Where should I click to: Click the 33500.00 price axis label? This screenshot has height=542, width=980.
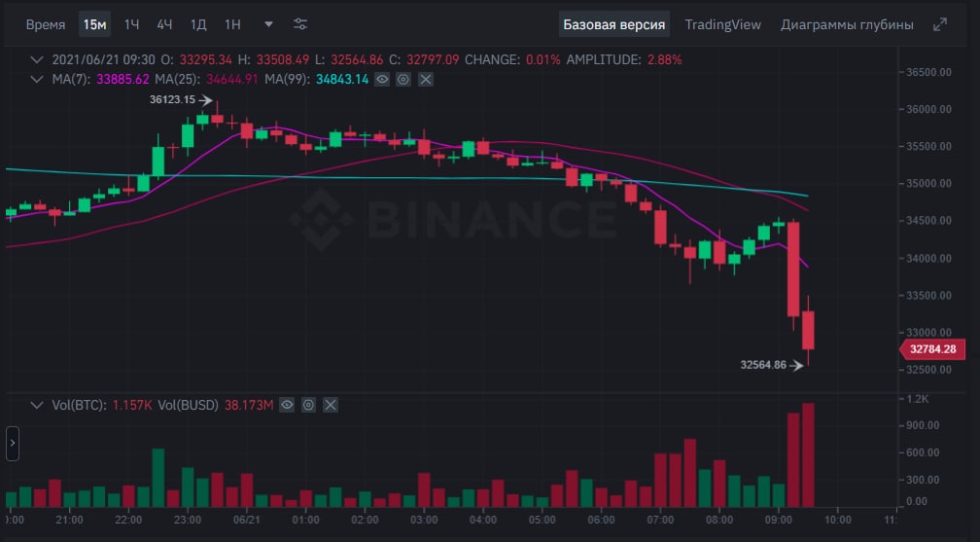pyautogui.click(x=928, y=296)
